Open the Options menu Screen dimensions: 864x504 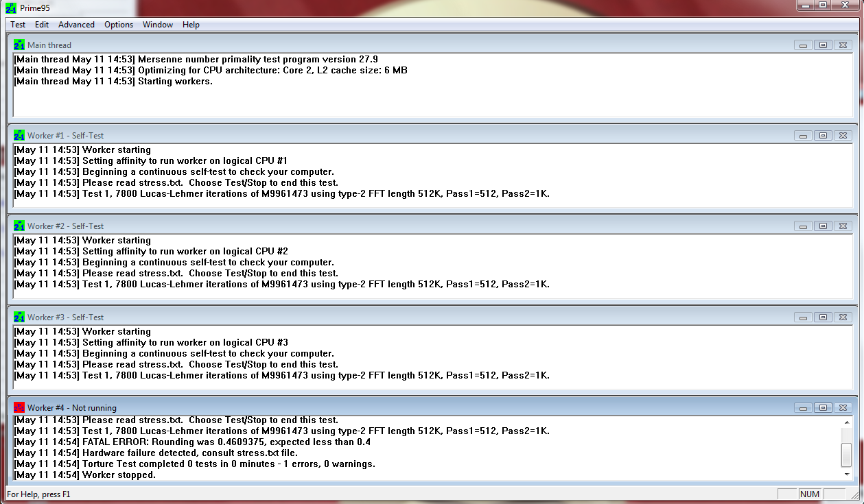(119, 25)
